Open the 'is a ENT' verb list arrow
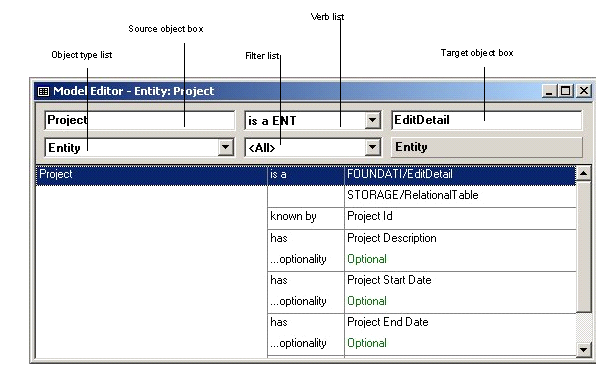The width and height of the screenshot is (602, 369). [x=372, y=121]
